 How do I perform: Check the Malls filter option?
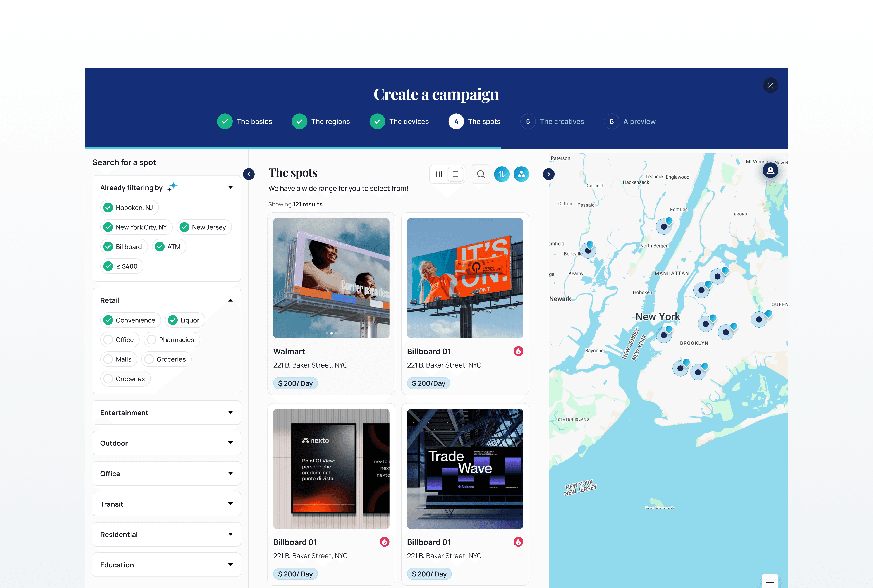tap(108, 359)
